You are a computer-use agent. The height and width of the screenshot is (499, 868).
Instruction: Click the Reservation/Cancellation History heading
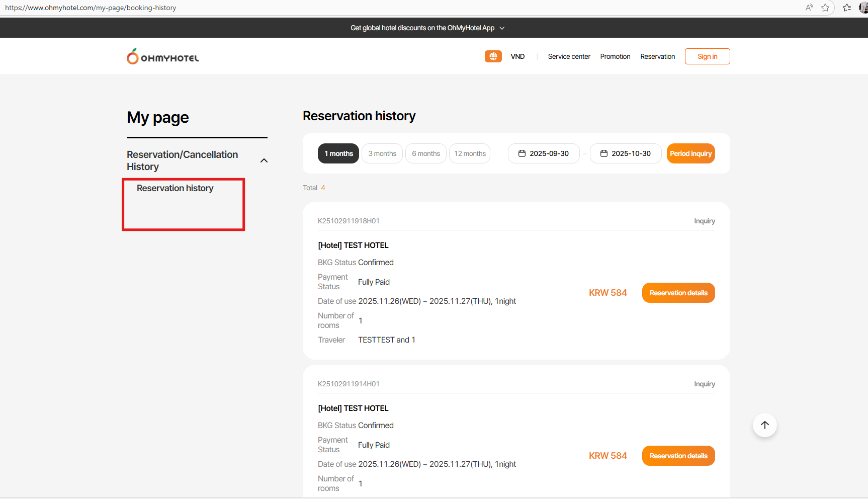click(182, 160)
